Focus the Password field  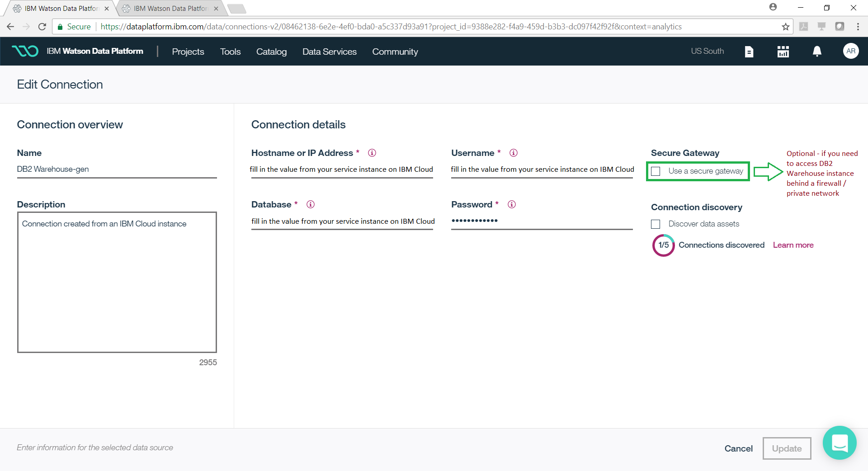pyautogui.click(x=542, y=221)
